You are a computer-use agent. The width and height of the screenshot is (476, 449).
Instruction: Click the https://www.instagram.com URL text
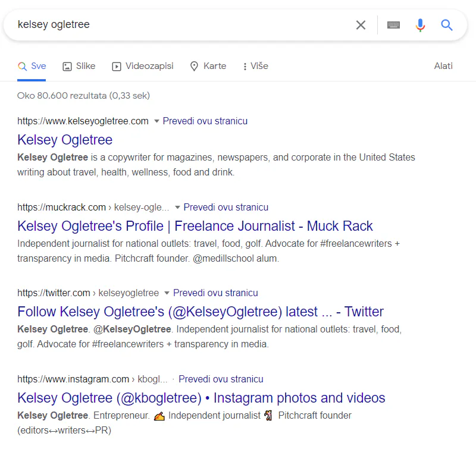[x=73, y=379]
